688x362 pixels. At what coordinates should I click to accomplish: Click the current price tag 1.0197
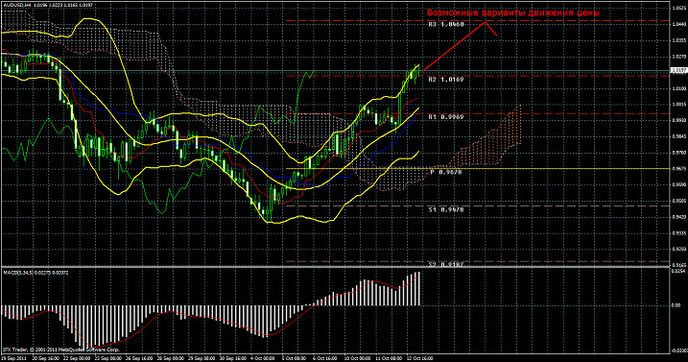[x=679, y=70]
